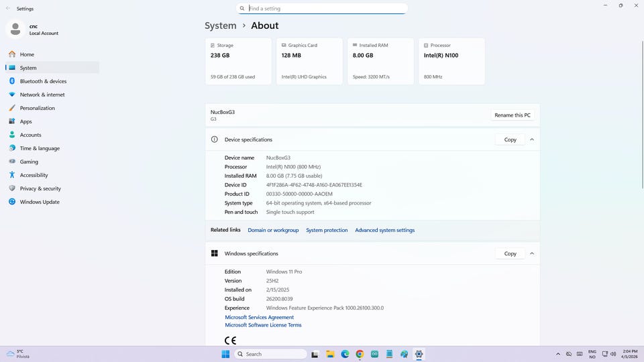Viewport: 644px width, 362px height.
Task: Click the back arrow in Settings
Action: [x=8, y=9]
